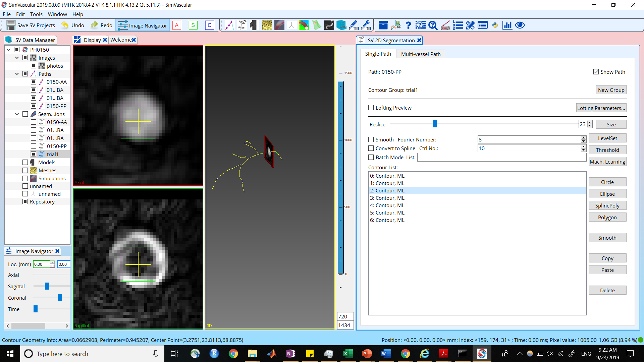Open the yellow Meshing tool icon

coord(267,25)
